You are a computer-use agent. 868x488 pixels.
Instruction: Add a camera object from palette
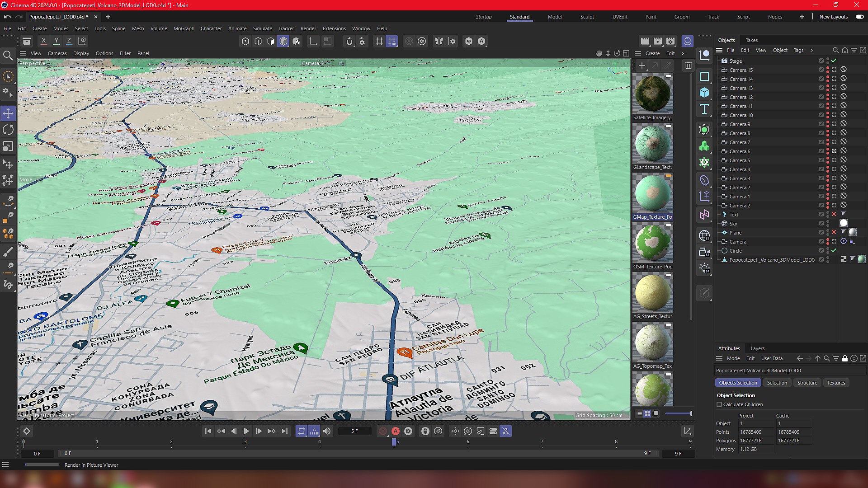[704, 252]
